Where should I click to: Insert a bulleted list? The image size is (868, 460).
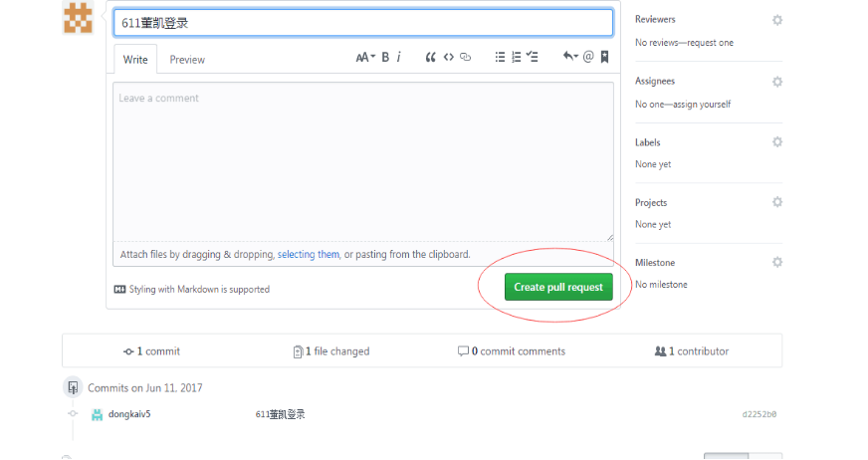(500, 57)
